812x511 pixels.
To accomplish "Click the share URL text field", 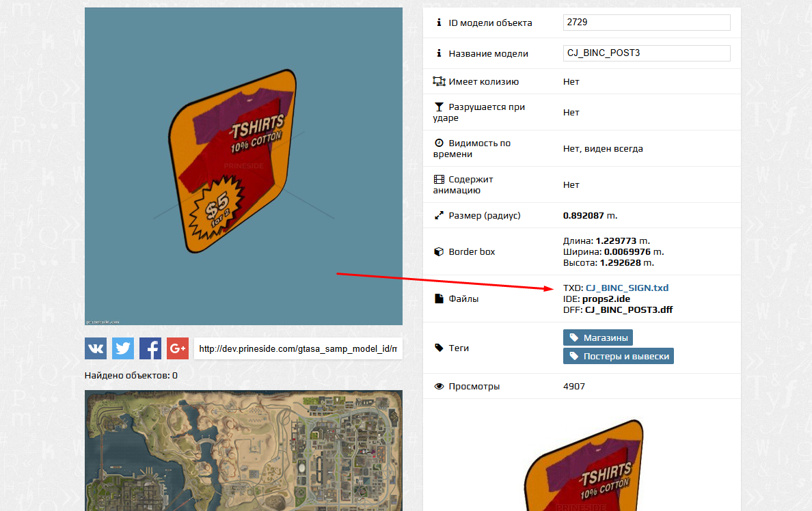I will (x=298, y=348).
